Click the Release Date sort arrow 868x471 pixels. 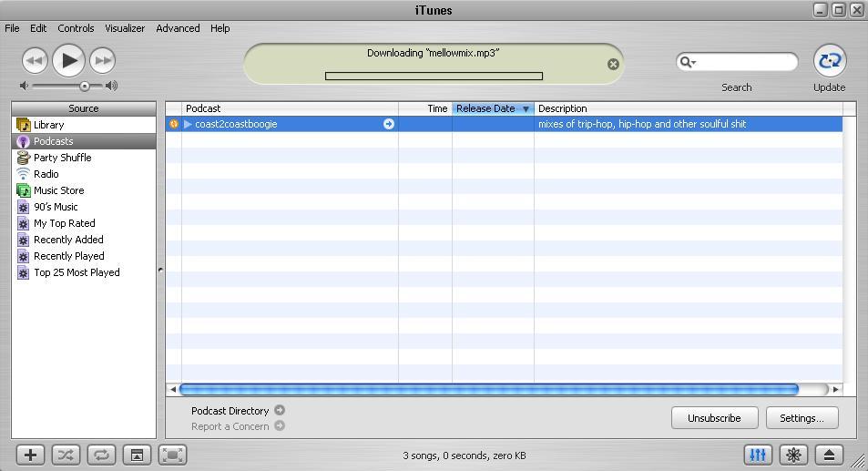(x=526, y=109)
